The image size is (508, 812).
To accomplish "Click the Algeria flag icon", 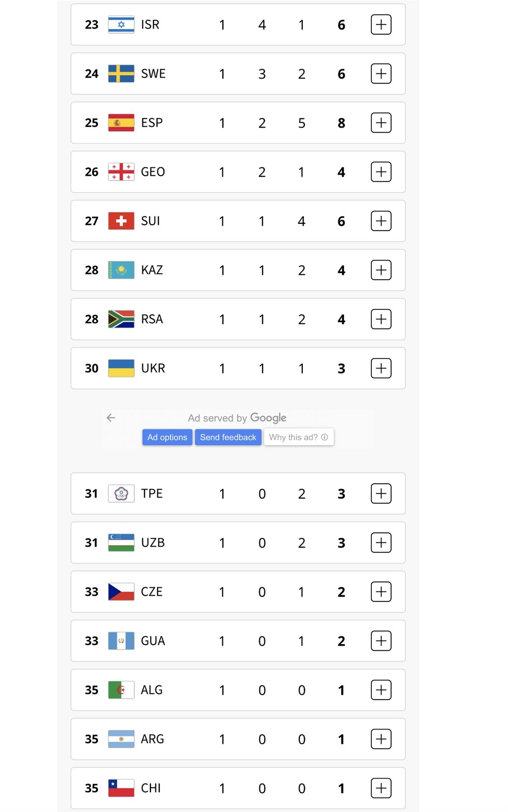I will pos(121,690).
